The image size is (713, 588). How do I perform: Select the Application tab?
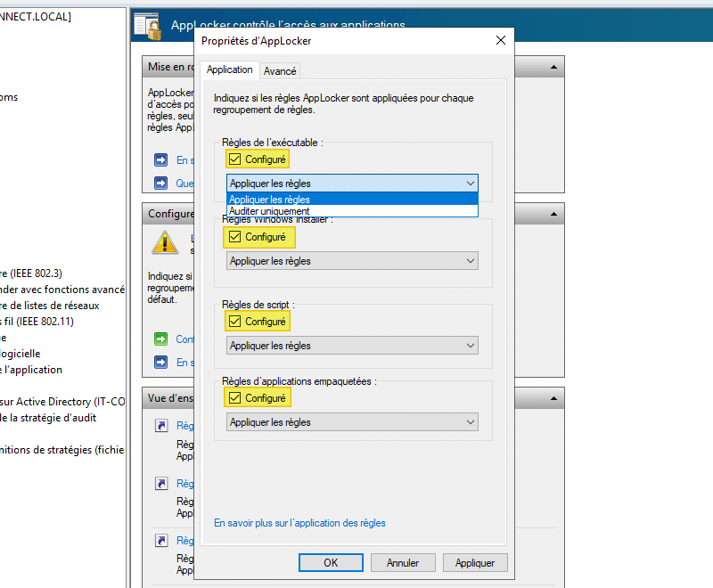point(229,69)
